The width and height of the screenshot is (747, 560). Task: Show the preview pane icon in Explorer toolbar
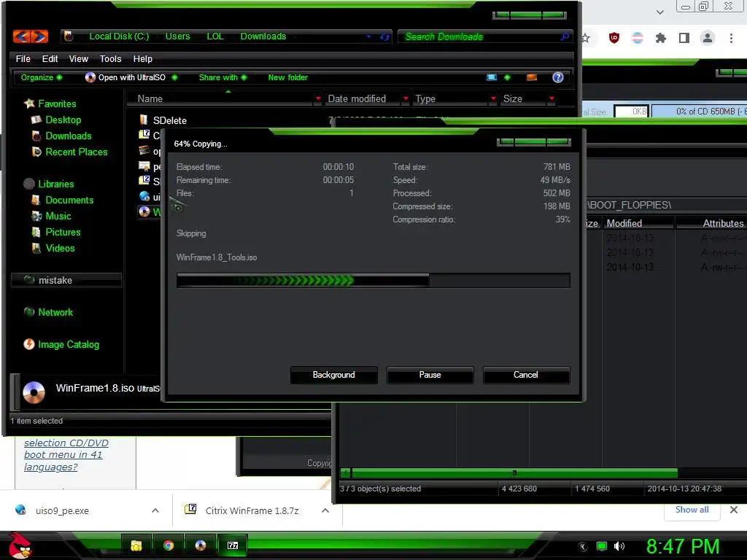532,77
